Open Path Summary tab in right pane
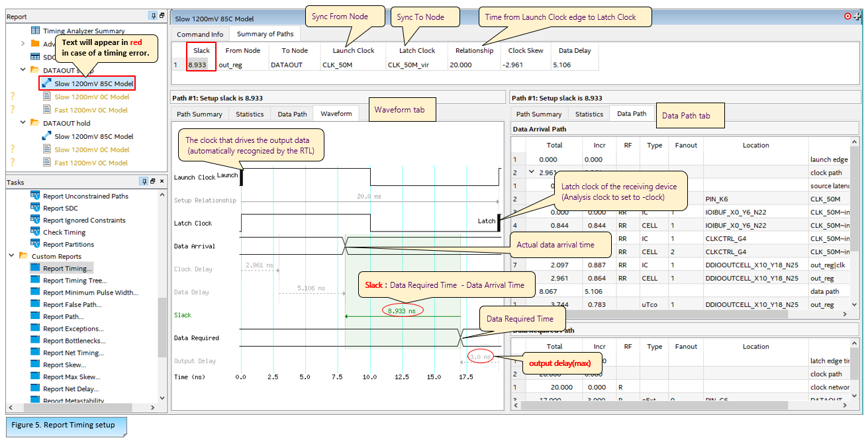868x442 pixels. point(539,114)
